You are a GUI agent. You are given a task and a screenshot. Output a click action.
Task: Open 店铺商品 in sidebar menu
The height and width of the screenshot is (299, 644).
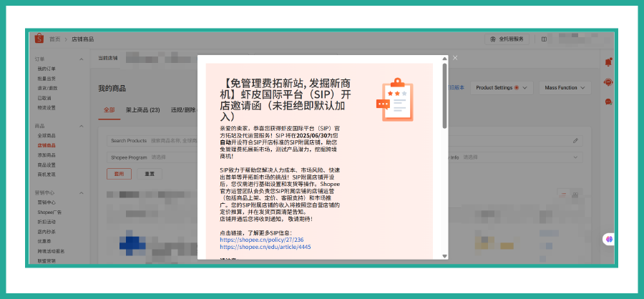tap(47, 145)
